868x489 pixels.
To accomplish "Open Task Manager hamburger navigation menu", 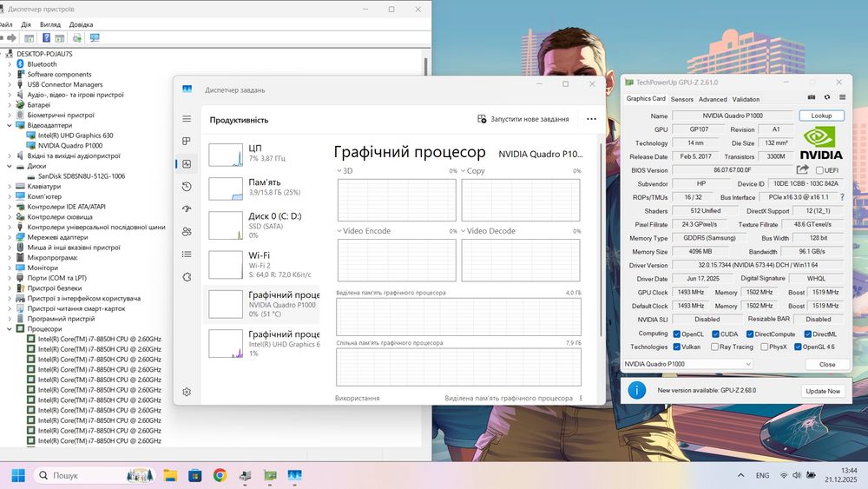I will pos(187,118).
